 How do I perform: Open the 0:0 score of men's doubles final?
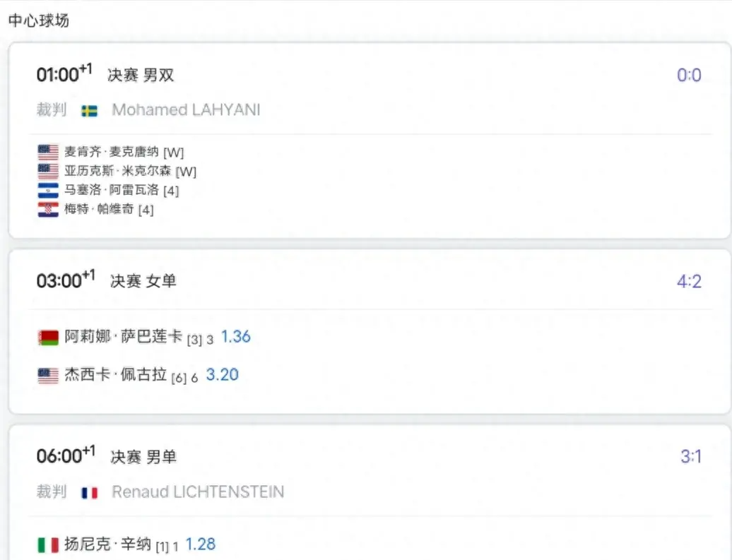click(x=689, y=75)
